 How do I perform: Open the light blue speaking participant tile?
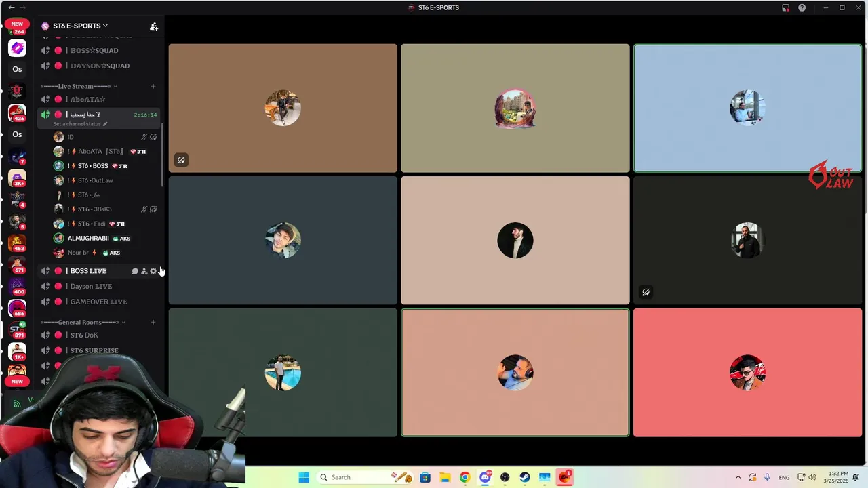[x=747, y=108]
